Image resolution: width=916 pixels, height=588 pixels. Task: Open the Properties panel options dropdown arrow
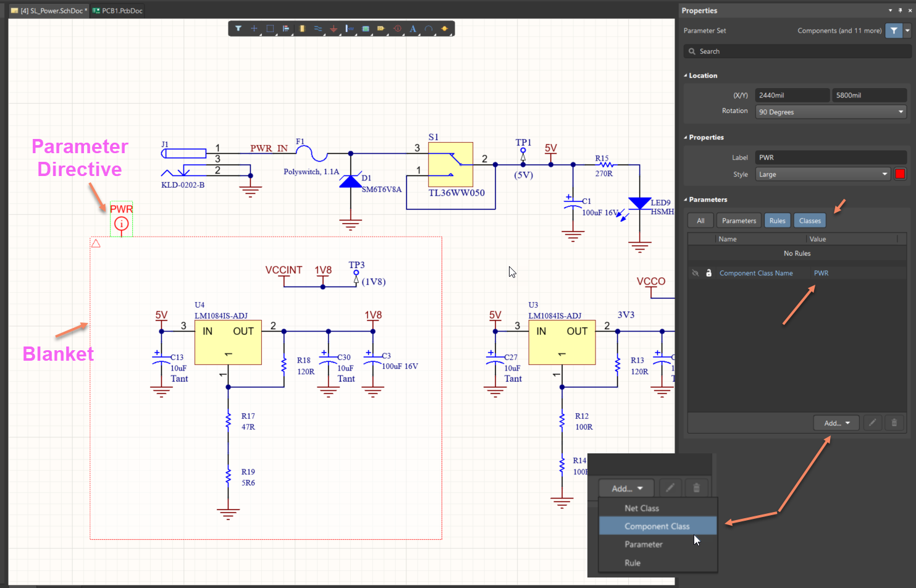point(890,10)
